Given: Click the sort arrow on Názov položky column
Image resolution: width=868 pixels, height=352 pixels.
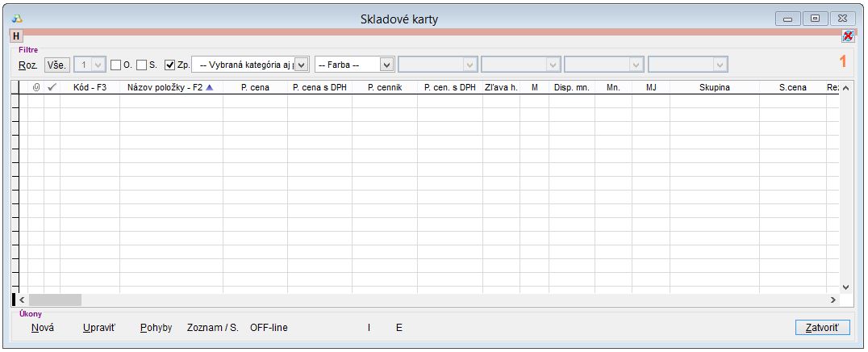Looking at the screenshot, I should (210, 87).
